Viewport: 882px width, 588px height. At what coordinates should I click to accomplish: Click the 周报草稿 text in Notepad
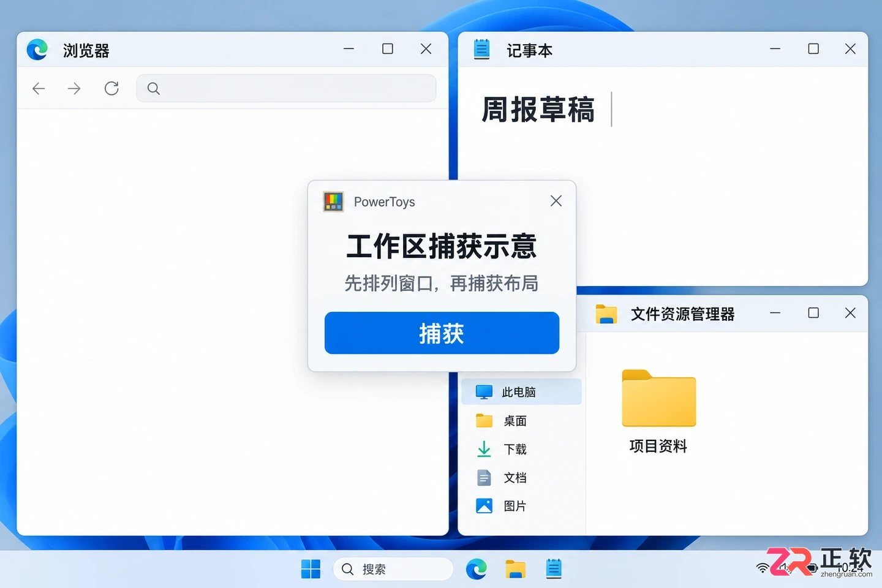point(538,110)
